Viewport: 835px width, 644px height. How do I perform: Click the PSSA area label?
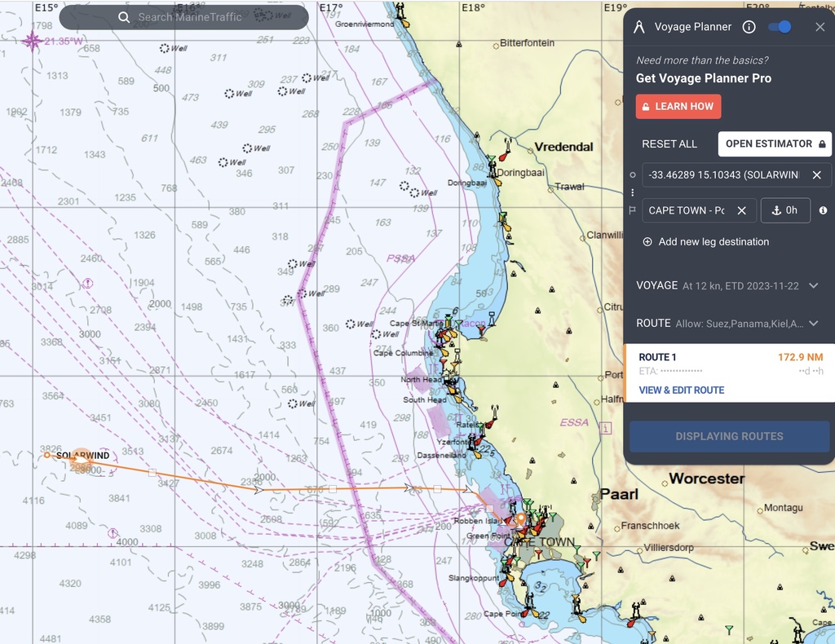[x=401, y=258]
